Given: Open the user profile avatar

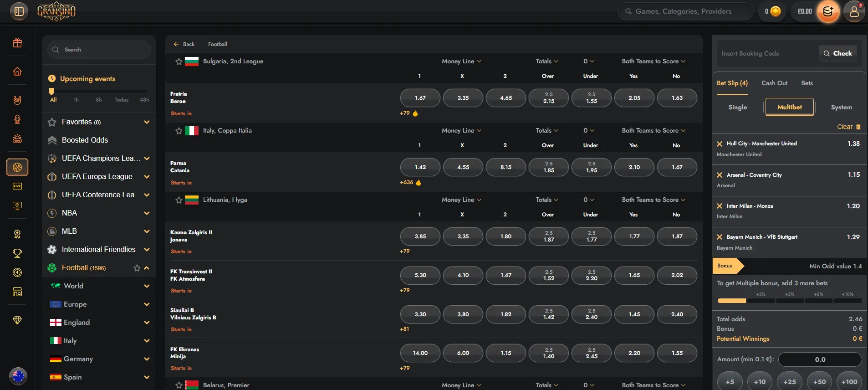Looking at the screenshot, I should [x=854, y=11].
